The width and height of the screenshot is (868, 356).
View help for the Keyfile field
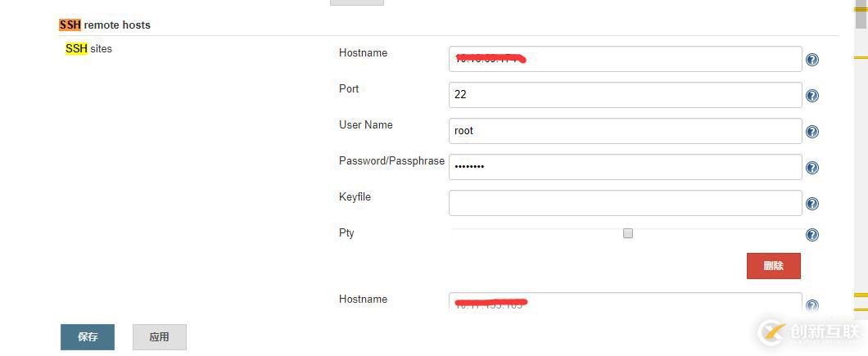click(812, 204)
